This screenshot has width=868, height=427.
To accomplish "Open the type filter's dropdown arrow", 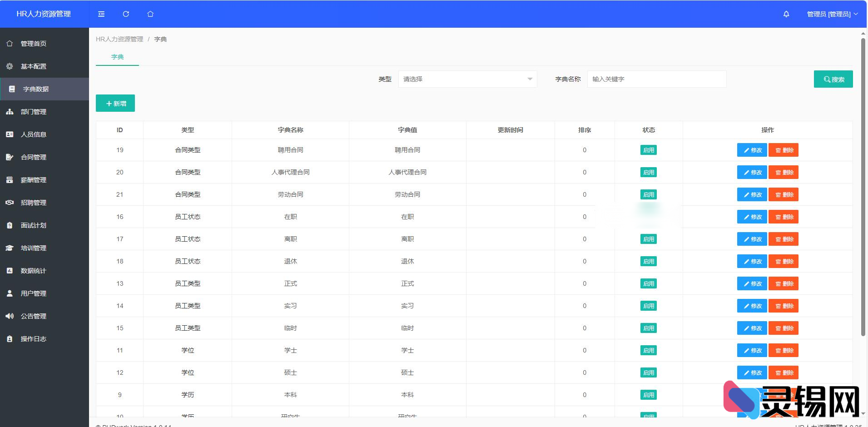I will tap(530, 79).
